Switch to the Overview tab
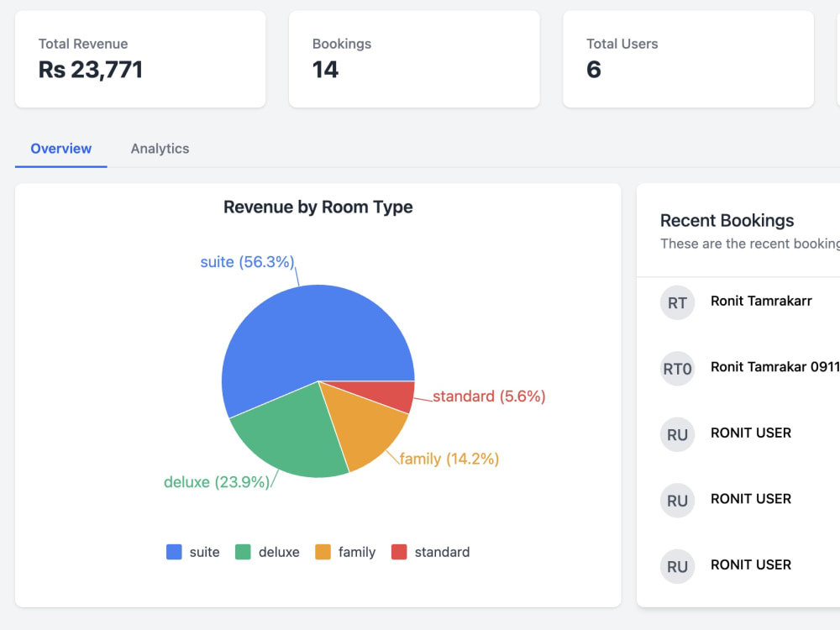 [61, 149]
